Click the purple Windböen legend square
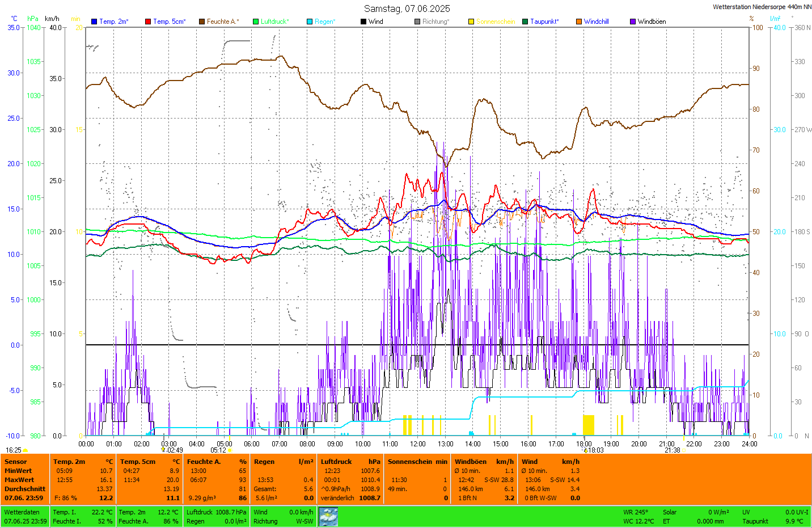 [x=633, y=22]
